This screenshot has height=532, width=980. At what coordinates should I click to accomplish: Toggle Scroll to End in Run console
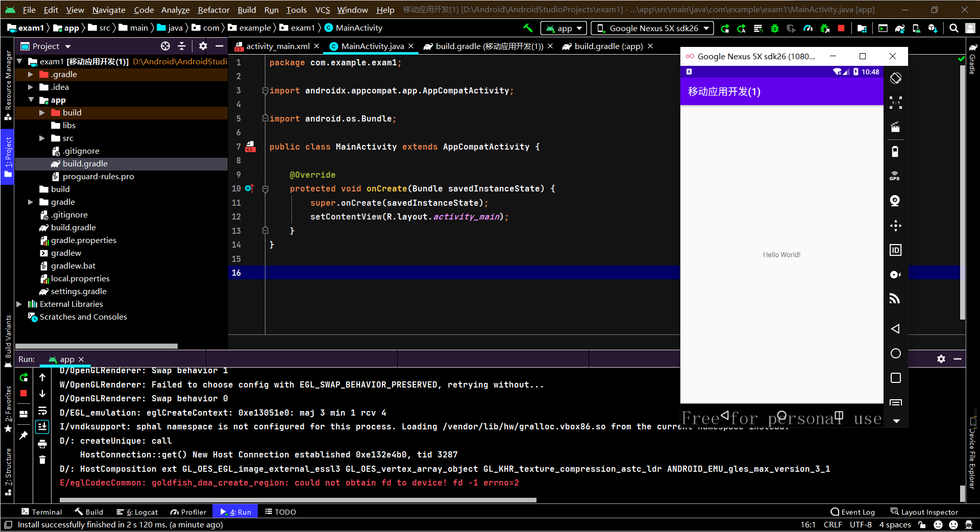click(x=42, y=427)
